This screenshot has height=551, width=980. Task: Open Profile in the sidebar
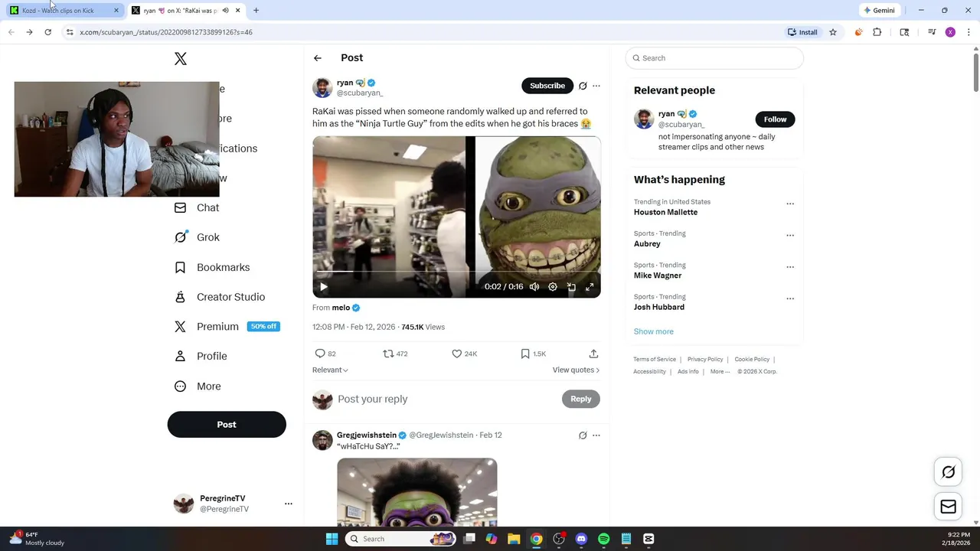click(201, 356)
